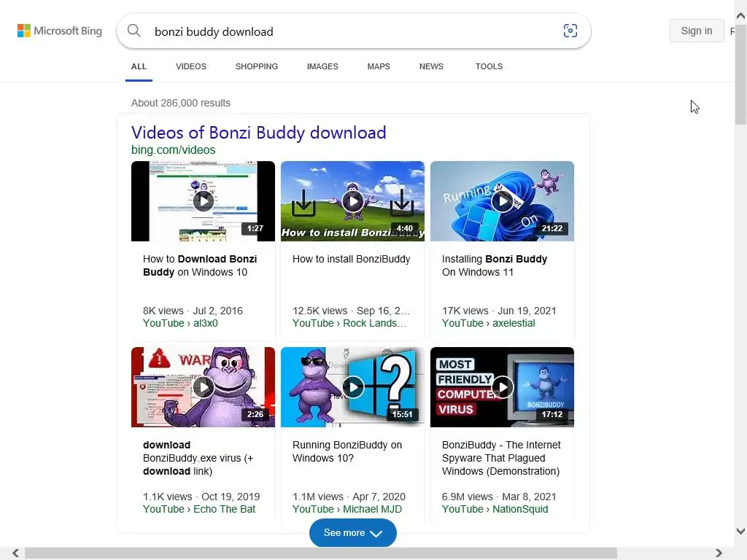Viewport: 747px width, 560px height.
Task: Click '6.9M views · Mar 8, 2021' text
Action: (x=499, y=497)
